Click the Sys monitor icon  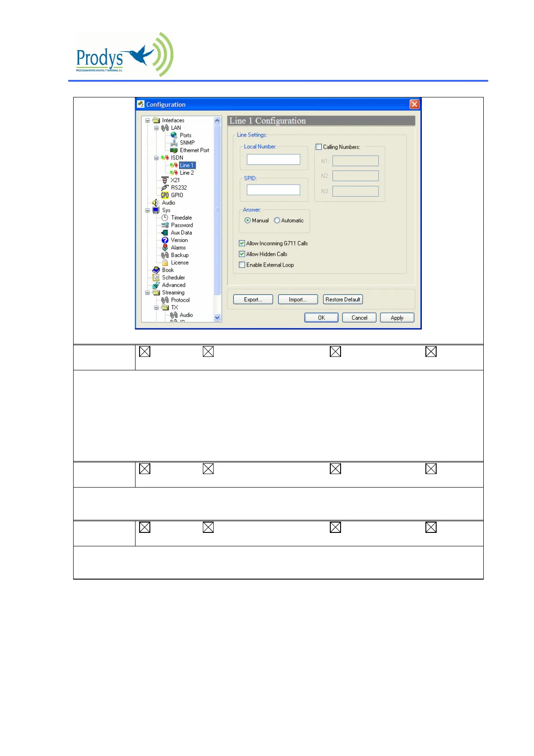pyautogui.click(x=156, y=210)
